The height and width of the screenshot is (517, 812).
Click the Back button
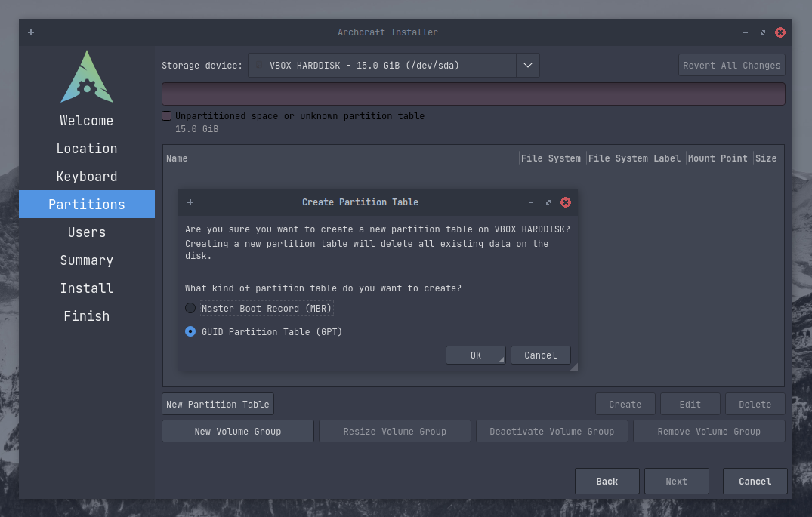pyautogui.click(x=607, y=482)
